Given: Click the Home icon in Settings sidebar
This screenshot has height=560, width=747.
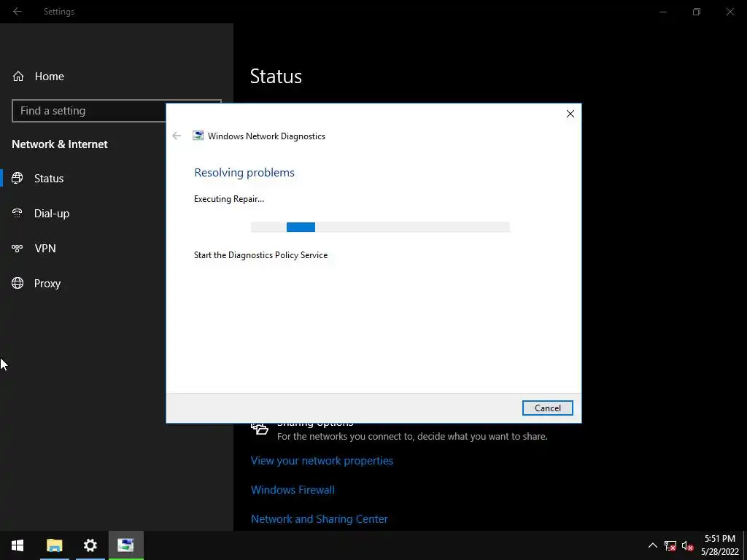Looking at the screenshot, I should 18,76.
